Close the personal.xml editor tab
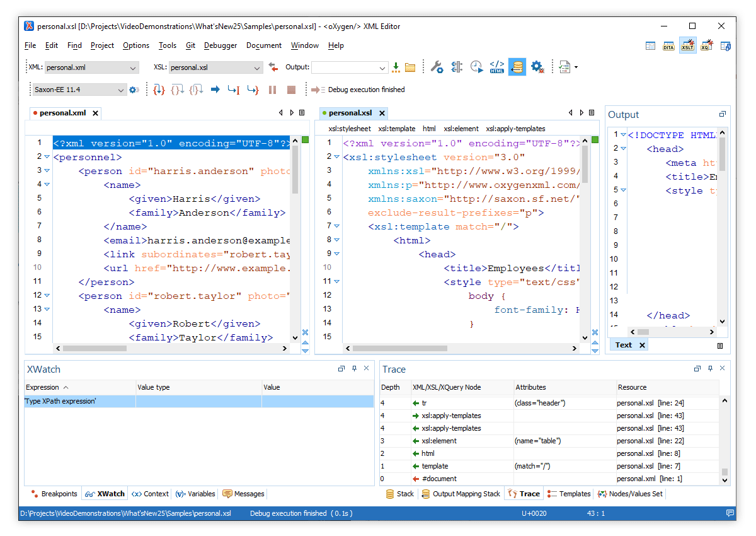 point(96,114)
